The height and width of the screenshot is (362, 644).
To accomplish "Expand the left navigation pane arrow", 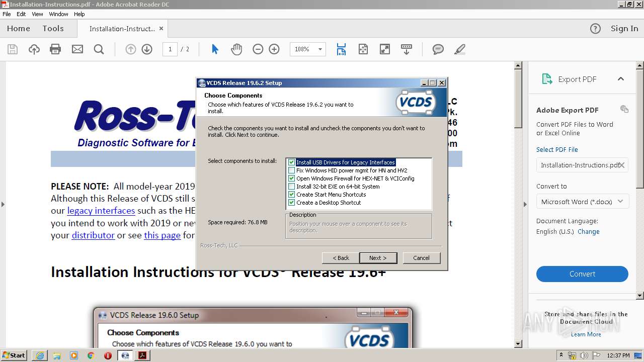I will (3, 204).
